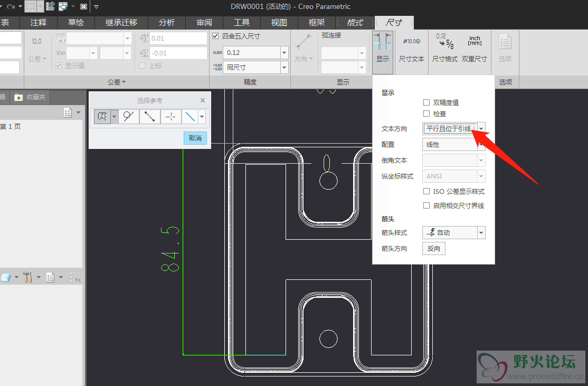Click the layer eraser-shaped icon at panel bottom
588x386 pixels.
tap(6, 278)
